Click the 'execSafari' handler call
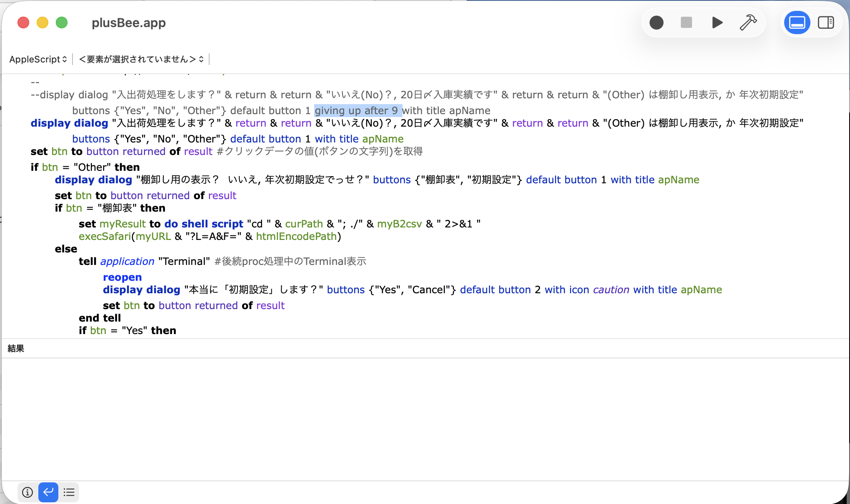The image size is (850, 504). tap(105, 237)
